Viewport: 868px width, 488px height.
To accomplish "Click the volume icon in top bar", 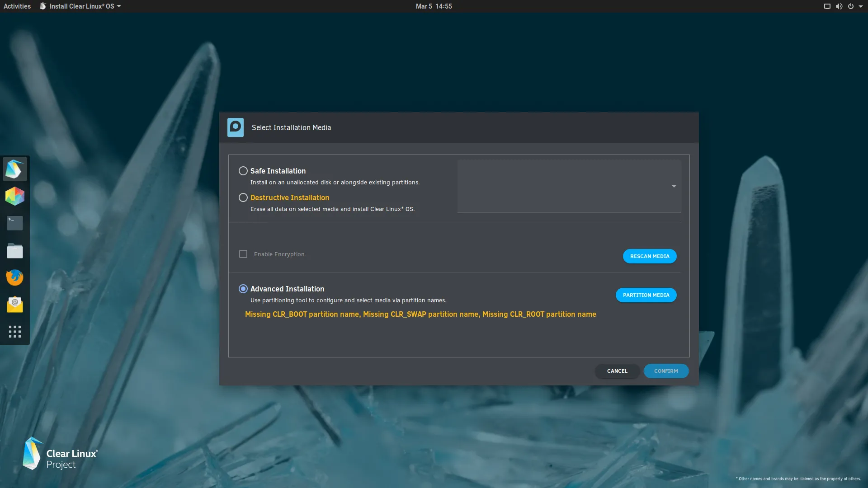I will click(839, 6).
